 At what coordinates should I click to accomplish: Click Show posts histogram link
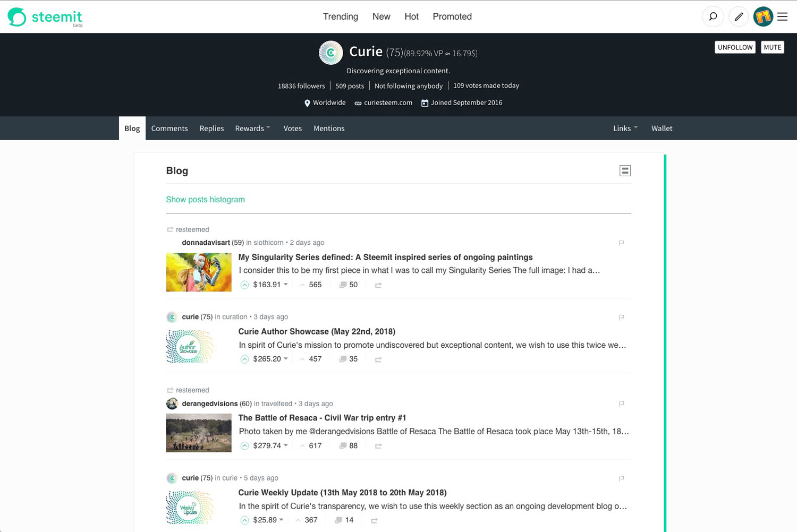coord(205,200)
